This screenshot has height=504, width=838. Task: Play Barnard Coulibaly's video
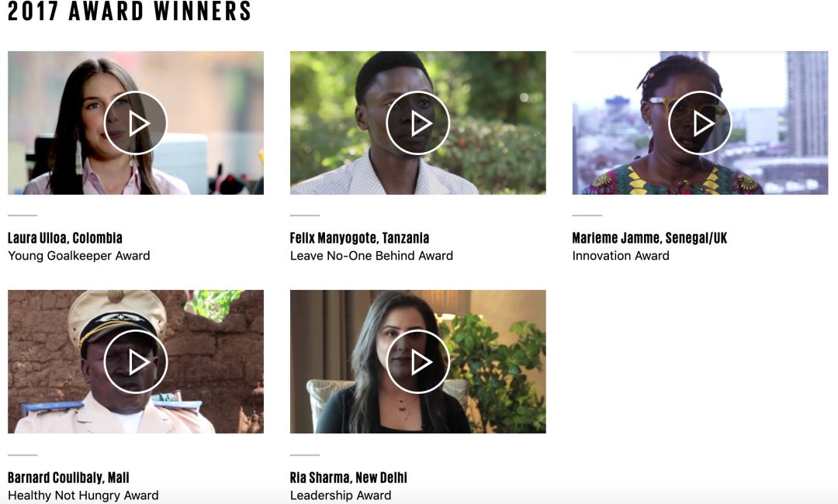click(135, 362)
